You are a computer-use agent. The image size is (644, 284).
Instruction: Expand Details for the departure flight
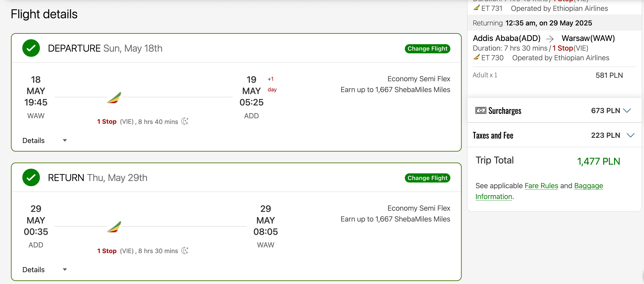(x=65, y=140)
